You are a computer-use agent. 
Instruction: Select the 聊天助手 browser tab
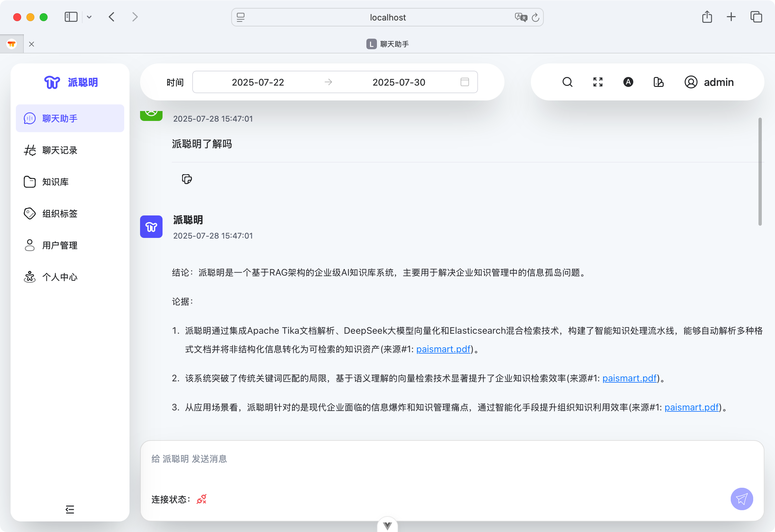(x=387, y=43)
